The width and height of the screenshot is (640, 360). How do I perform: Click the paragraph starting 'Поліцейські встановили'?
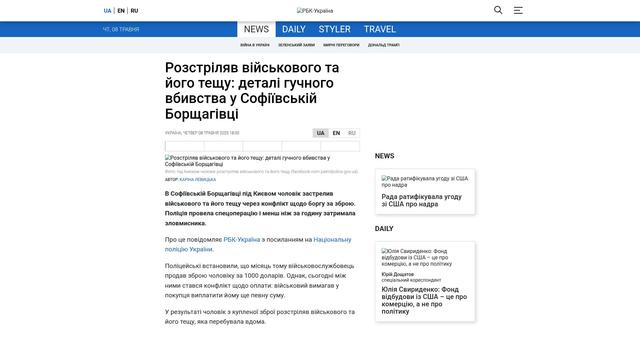point(260,281)
